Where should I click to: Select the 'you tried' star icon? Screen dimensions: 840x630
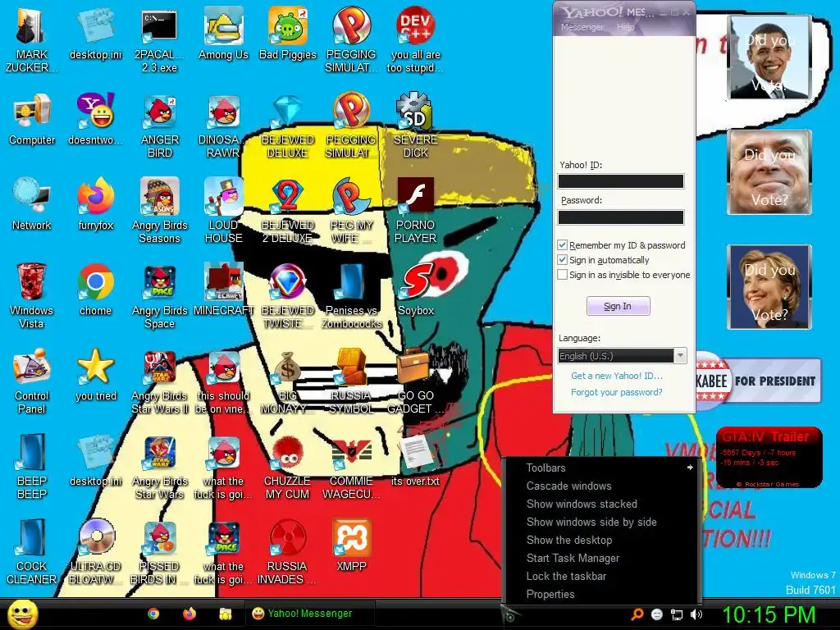click(x=95, y=374)
